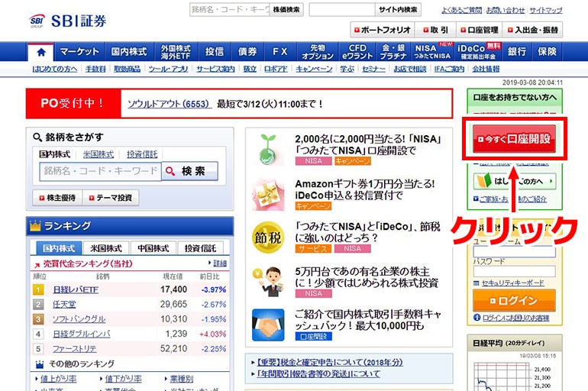Click the ログイン button
The image size is (588, 391).
pos(514,301)
